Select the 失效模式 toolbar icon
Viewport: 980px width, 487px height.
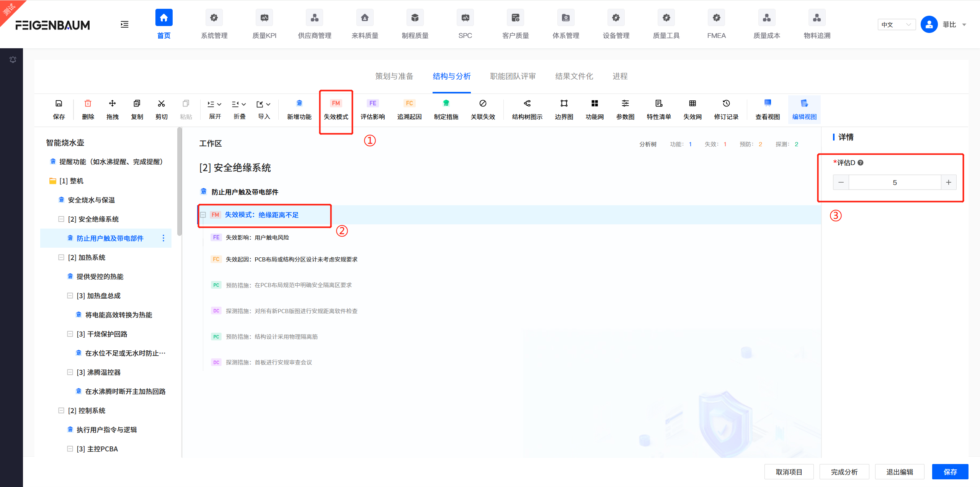[x=336, y=109]
